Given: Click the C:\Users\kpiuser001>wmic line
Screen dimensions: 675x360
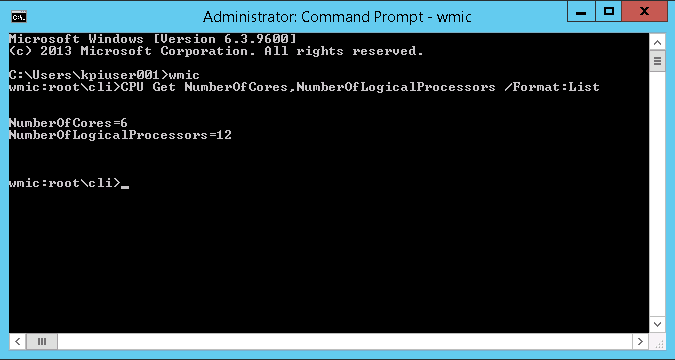Looking at the screenshot, I should coord(104,75).
